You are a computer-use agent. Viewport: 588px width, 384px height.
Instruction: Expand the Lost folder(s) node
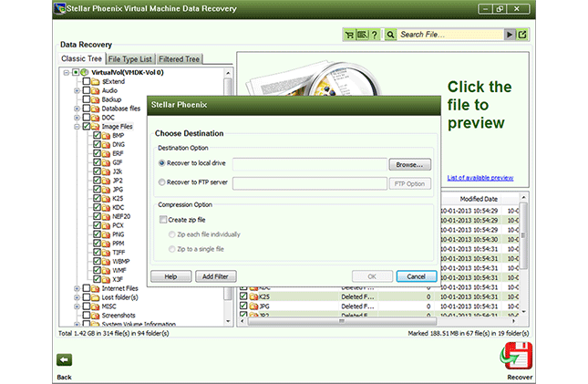tap(77, 297)
